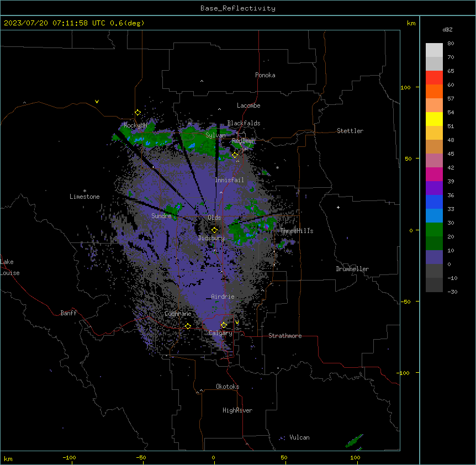Image resolution: width=476 pixels, height=465 pixels.
Task: Click the Limestone label
Action: point(84,197)
